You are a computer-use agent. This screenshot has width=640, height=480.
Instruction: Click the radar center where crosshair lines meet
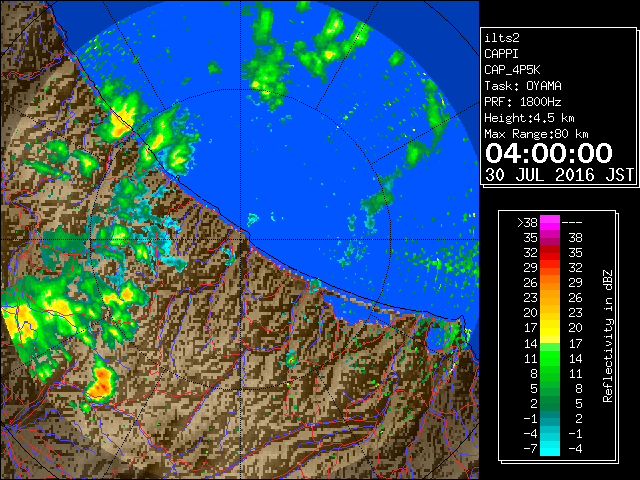tap(241, 239)
